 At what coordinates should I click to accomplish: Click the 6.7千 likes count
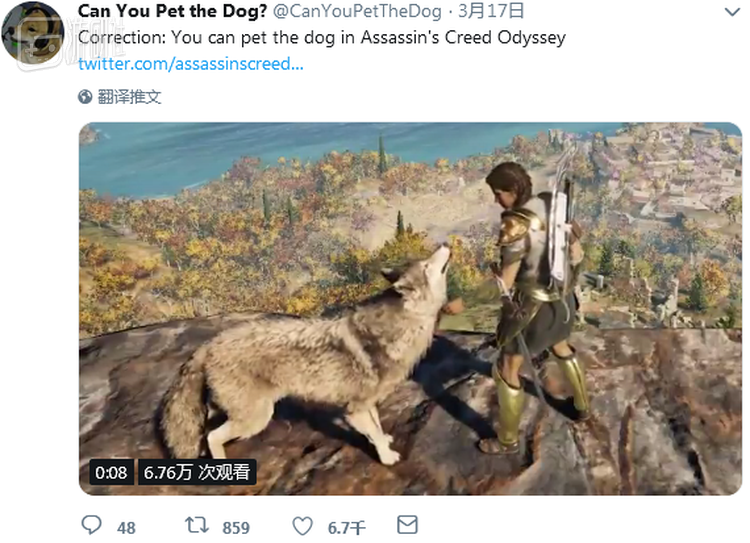coord(346,528)
